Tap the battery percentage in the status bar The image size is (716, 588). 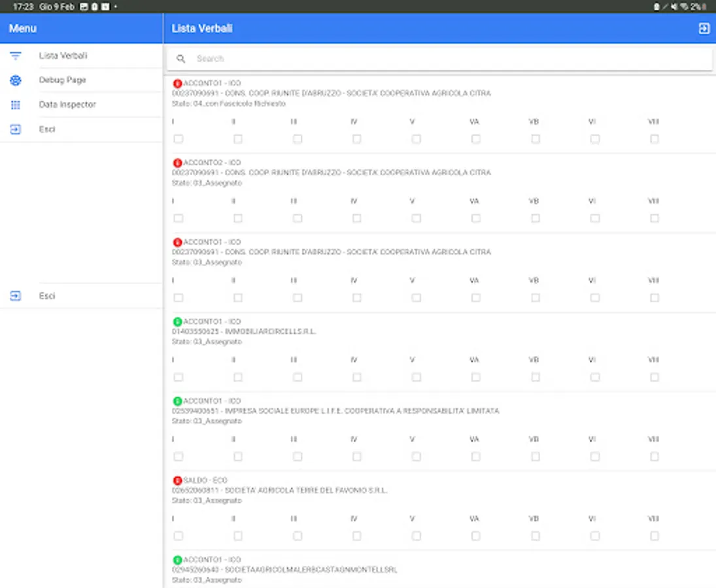pos(696,7)
